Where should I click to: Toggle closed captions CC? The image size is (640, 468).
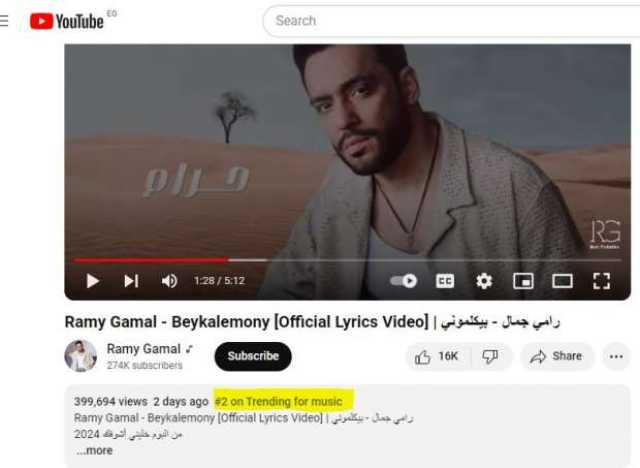pos(445,281)
